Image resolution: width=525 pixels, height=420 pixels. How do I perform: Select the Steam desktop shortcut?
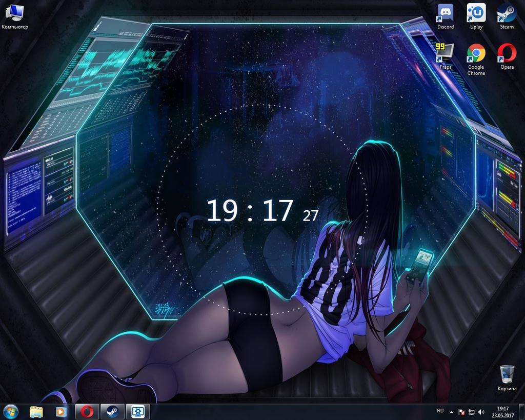pyautogui.click(x=507, y=17)
